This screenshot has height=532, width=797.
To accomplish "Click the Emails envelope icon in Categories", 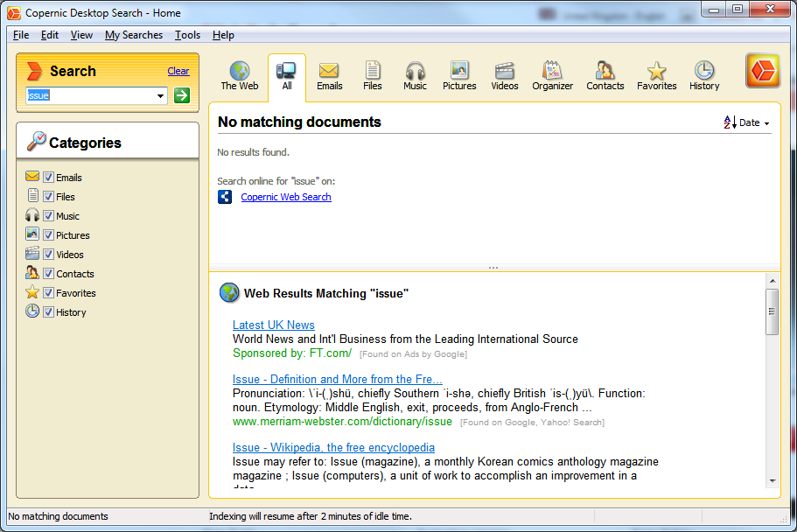I will point(32,177).
